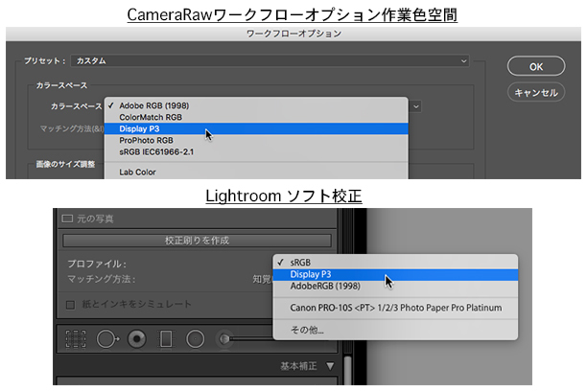Select Display P3 soft proofing profile
Viewport: 587px width, 392px height.
pyautogui.click(x=396, y=274)
